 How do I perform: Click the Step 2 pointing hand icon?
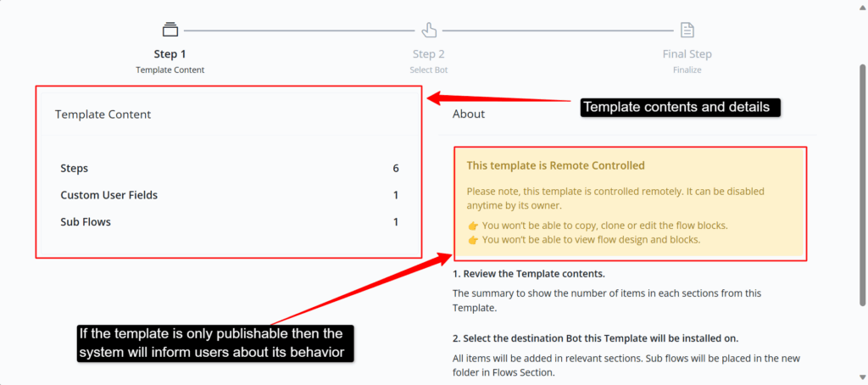429,30
